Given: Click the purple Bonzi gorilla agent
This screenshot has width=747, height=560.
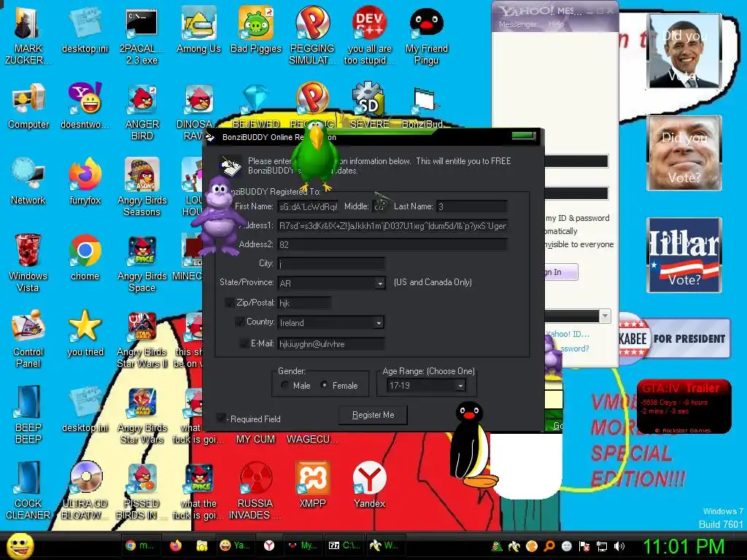Looking at the screenshot, I should pyautogui.click(x=220, y=214).
